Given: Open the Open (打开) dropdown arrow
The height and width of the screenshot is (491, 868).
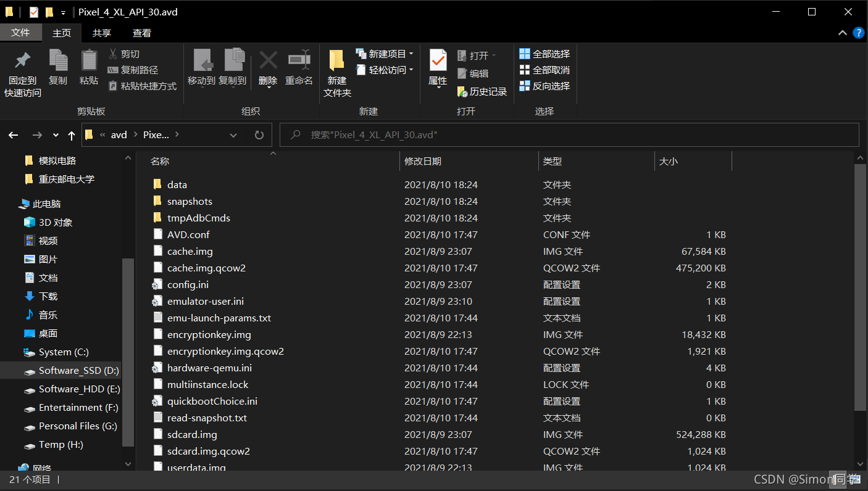Looking at the screenshot, I should (x=494, y=56).
